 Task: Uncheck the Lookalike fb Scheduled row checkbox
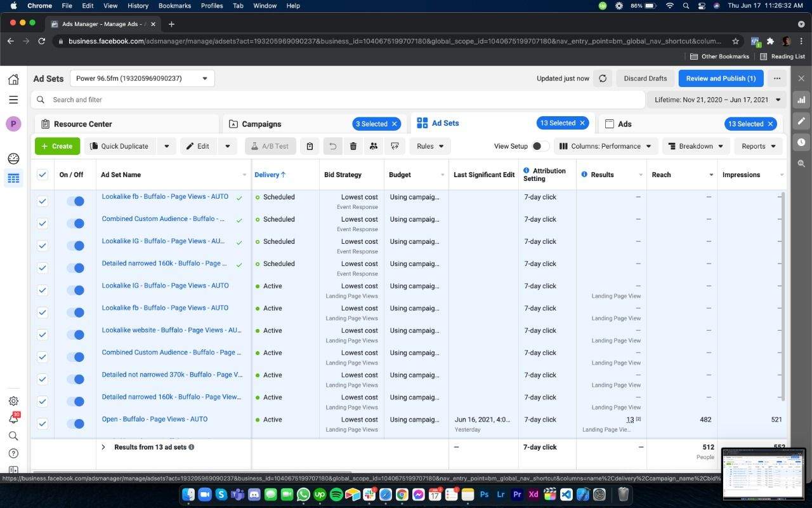click(43, 201)
